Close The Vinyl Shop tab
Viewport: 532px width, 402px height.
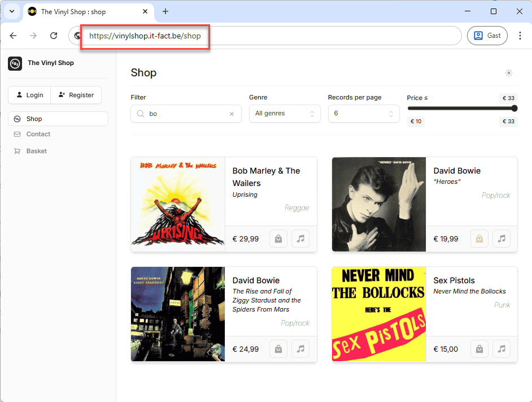(x=145, y=11)
